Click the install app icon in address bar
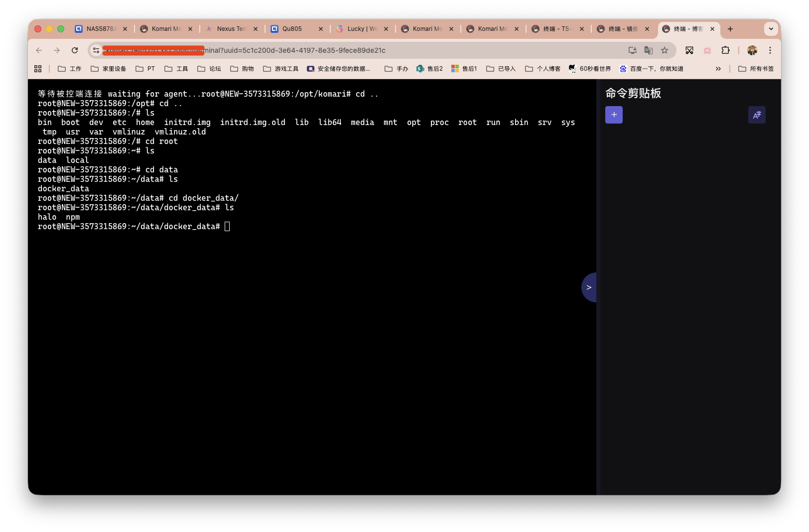The height and width of the screenshot is (532, 809). pyautogui.click(x=632, y=50)
